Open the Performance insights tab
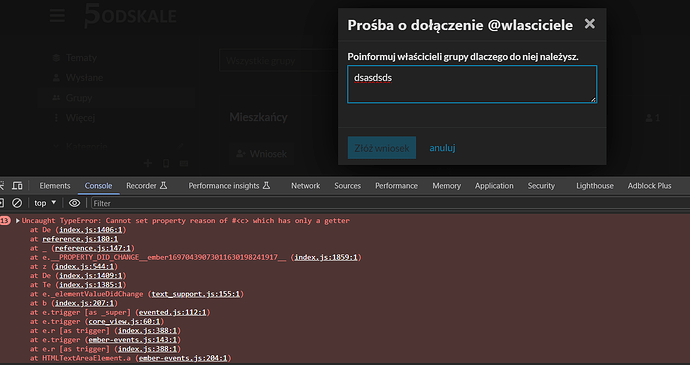Screen dimensions: 690x365 [229, 186]
